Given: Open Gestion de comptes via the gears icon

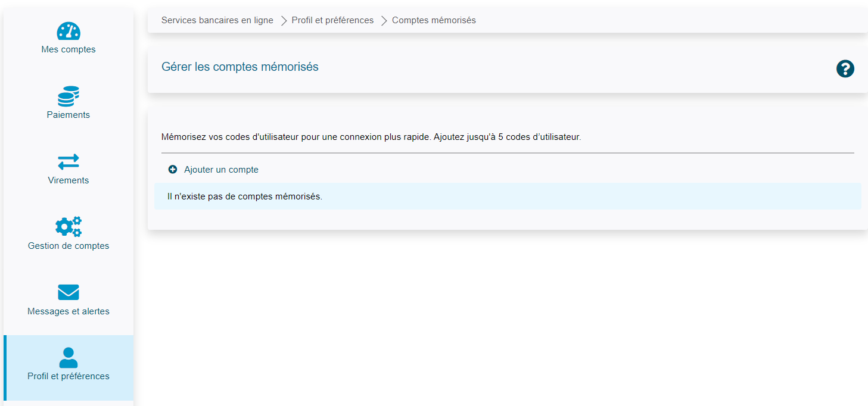Looking at the screenshot, I should (x=68, y=226).
